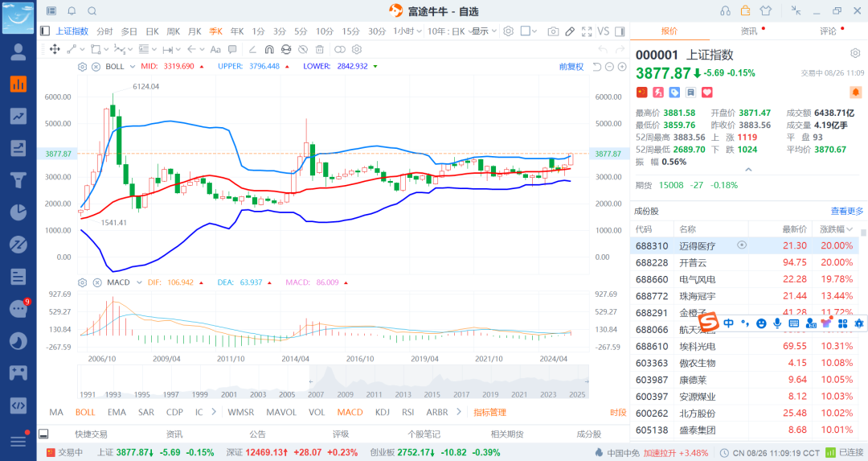Collapse the bottom panel using minimize toggle
The height and width of the screenshot is (461, 868).
pos(43,434)
